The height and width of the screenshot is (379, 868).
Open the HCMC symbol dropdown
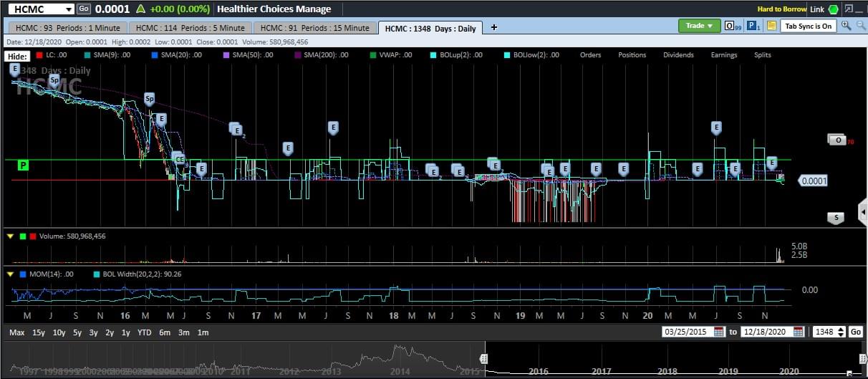68,9
